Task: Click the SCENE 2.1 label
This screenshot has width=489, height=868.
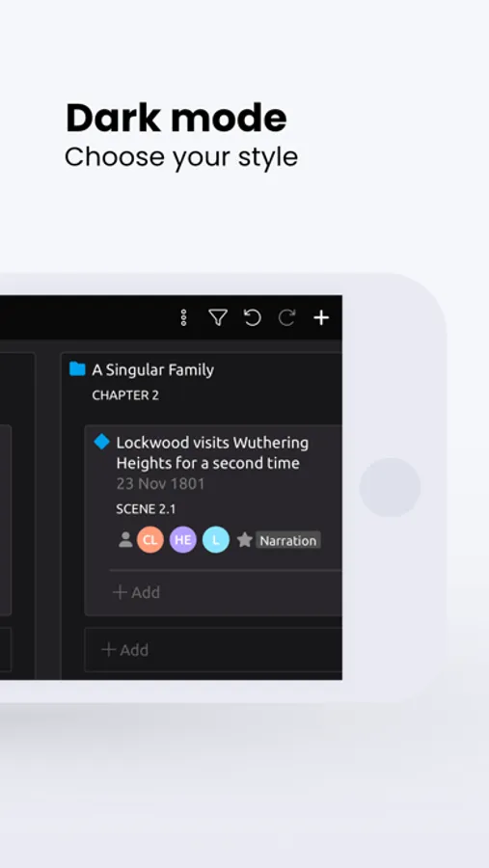Action: pyautogui.click(x=146, y=509)
